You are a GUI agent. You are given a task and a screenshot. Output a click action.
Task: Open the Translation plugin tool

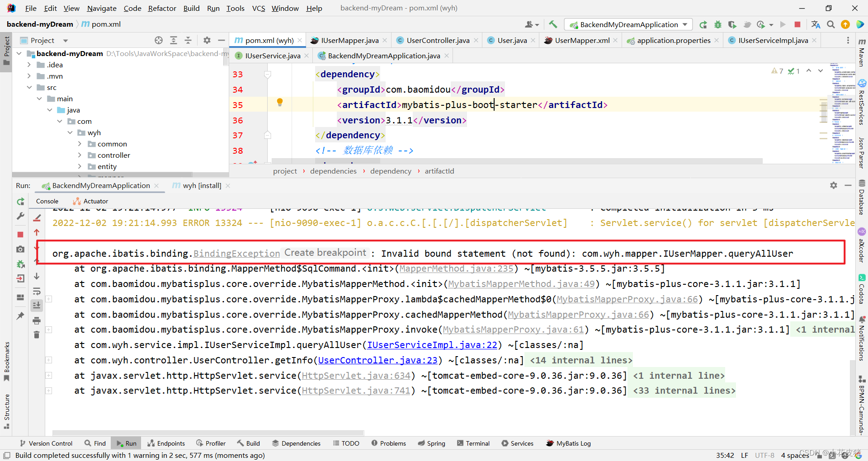point(815,24)
